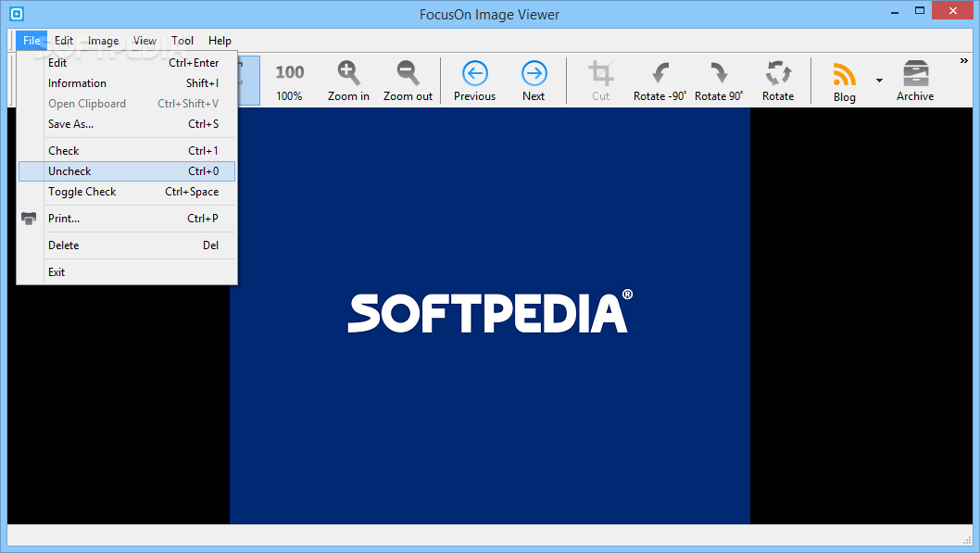Open the Image menu
This screenshot has width=980, height=553.
coord(103,41)
